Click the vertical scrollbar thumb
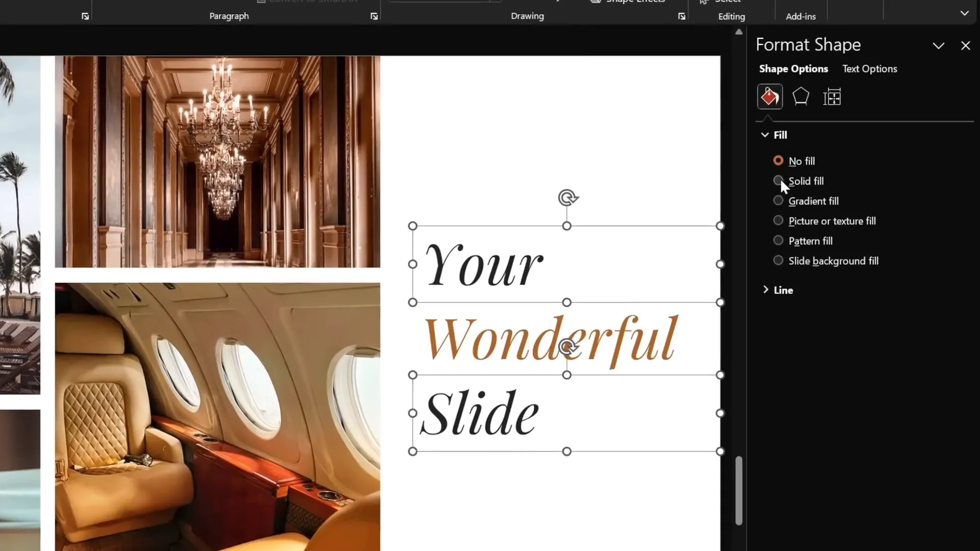Screen dimensions: 980x551 (739, 491)
